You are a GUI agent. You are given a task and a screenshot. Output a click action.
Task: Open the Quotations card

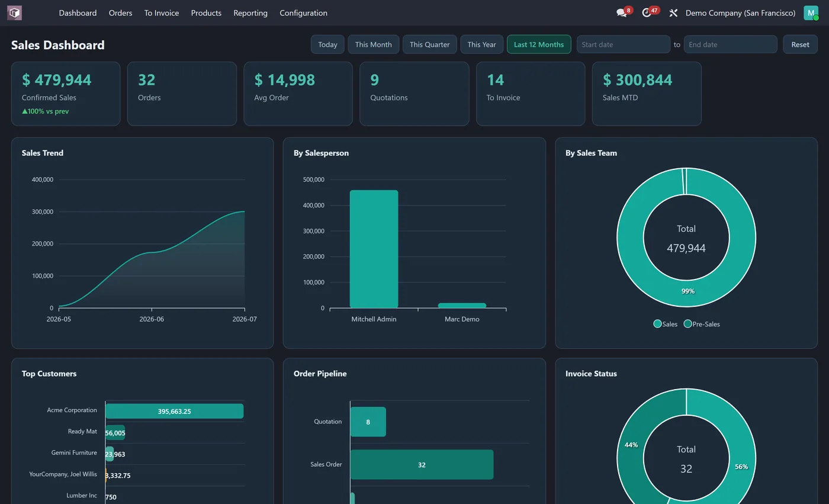(415, 94)
